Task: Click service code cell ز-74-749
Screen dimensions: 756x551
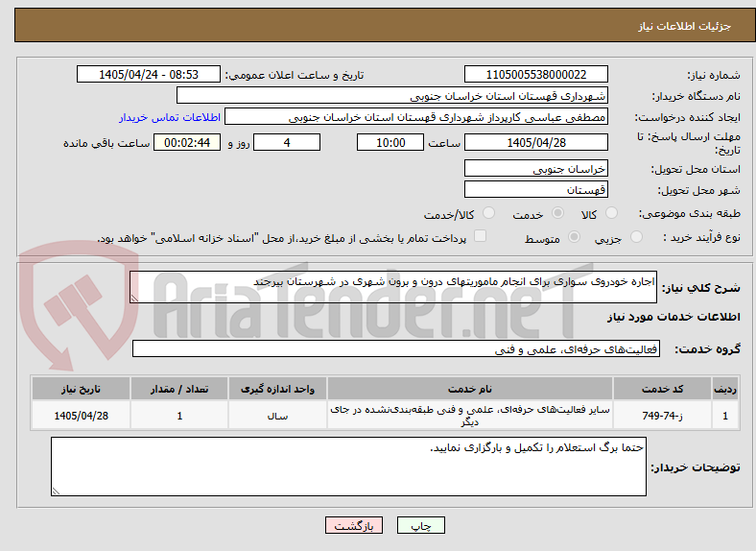Action: tap(663, 416)
